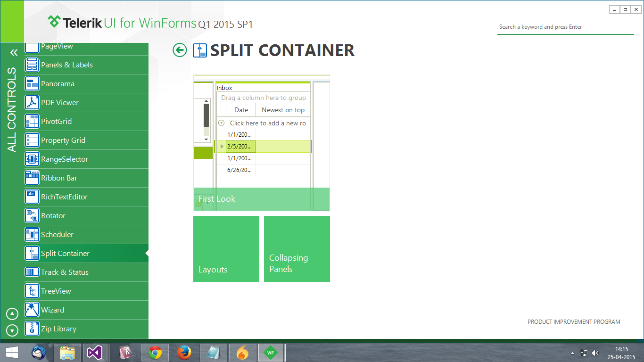Open the Zip Library icon
Screen dimensions: 644x362
click(32, 329)
